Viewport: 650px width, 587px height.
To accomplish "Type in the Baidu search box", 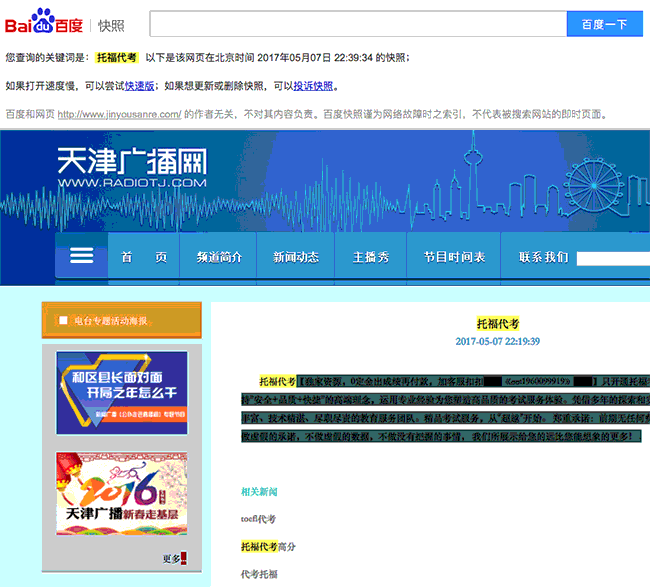I will pyautogui.click(x=357, y=24).
